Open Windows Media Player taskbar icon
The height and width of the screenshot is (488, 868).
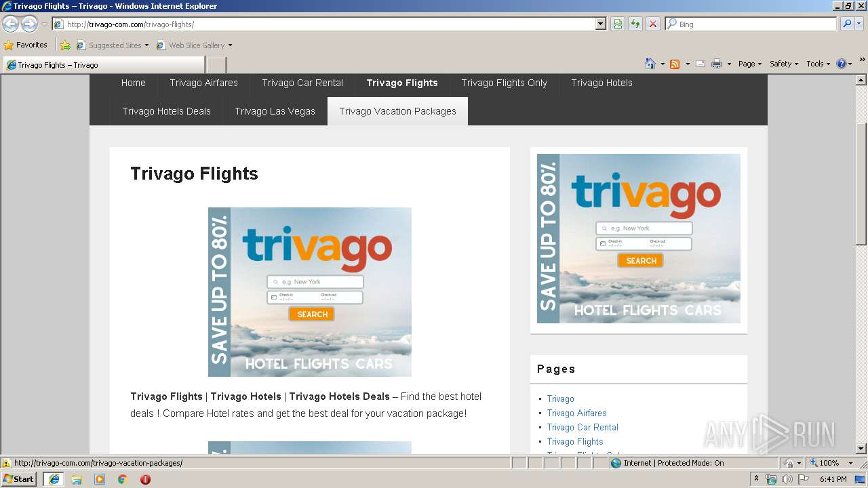tap(100, 479)
